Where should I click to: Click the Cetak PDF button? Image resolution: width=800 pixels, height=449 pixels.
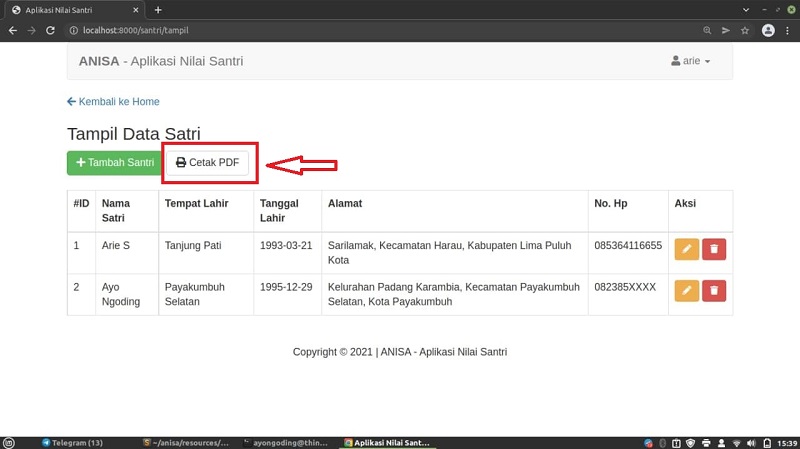207,163
